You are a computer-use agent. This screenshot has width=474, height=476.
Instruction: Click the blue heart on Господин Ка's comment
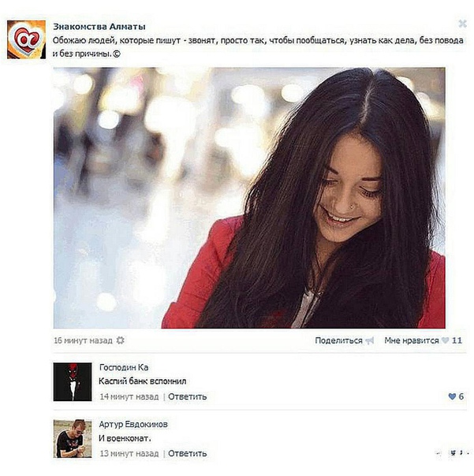[452, 396]
